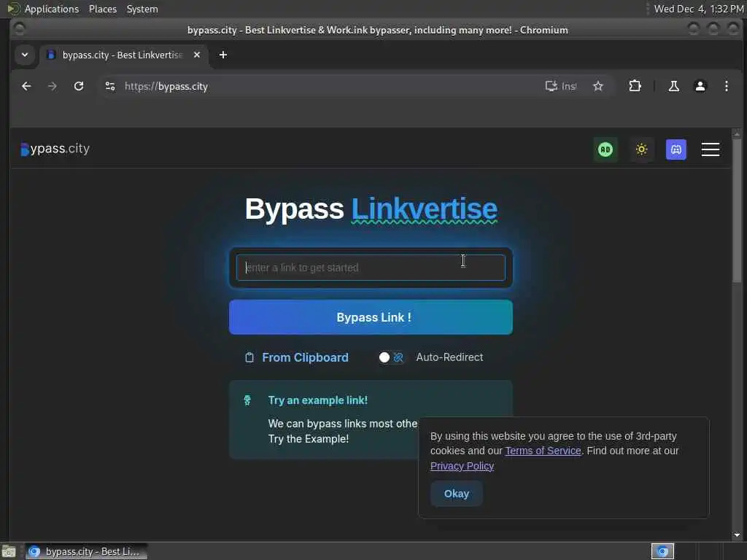Viewport: 747px width, 560px height.
Task: Go back with browser back arrow
Action: pyautogui.click(x=26, y=86)
